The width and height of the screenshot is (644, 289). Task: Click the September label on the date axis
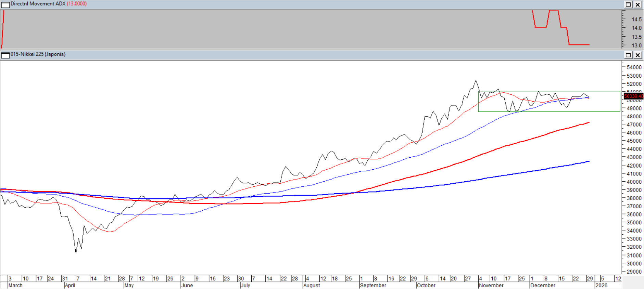(373, 286)
